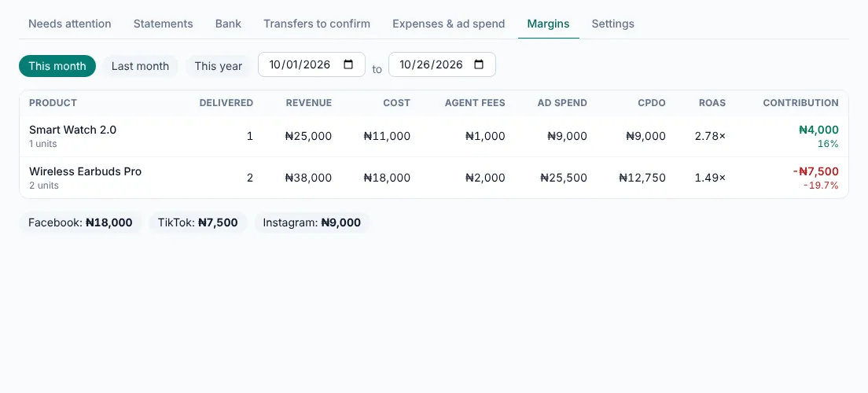This screenshot has width=868, height=393.
Task: Click ad spend value ₦25,500
Action: click(564, 178)
